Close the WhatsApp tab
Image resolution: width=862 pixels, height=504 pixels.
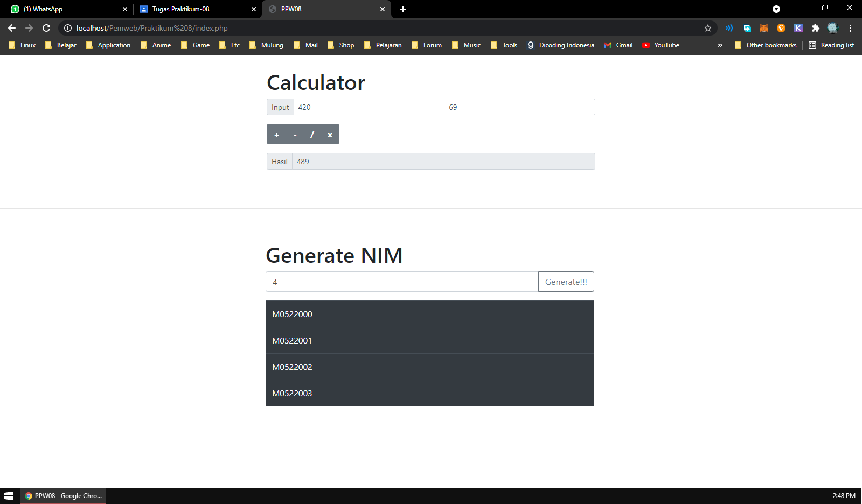[x=125, y=9]
